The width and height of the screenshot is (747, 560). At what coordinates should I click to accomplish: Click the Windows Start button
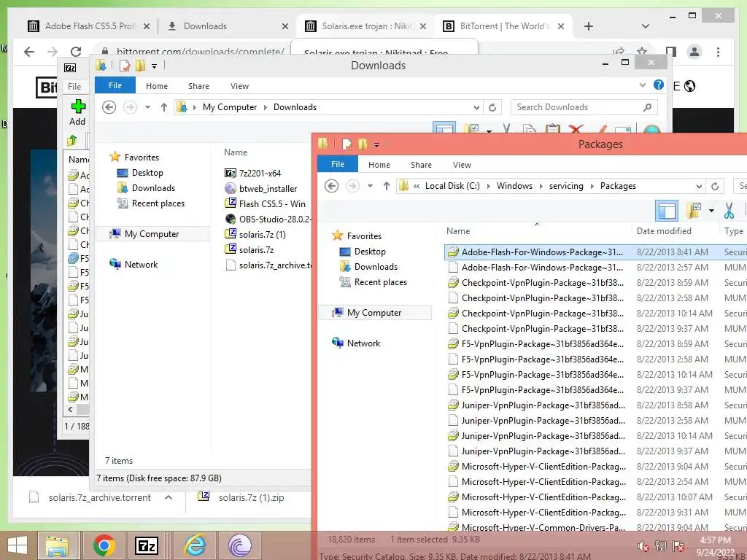click(x=18, y=545)
